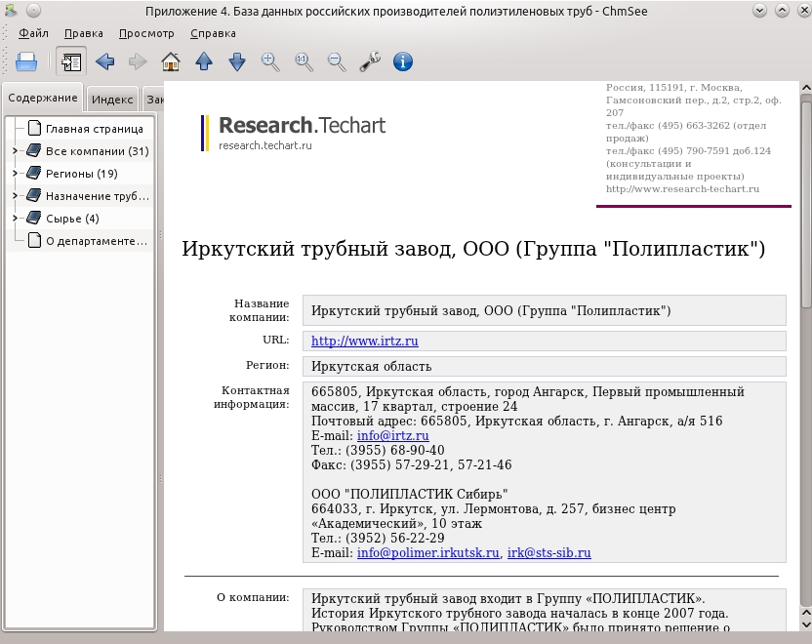Open the Справка menu

(213, 33)
